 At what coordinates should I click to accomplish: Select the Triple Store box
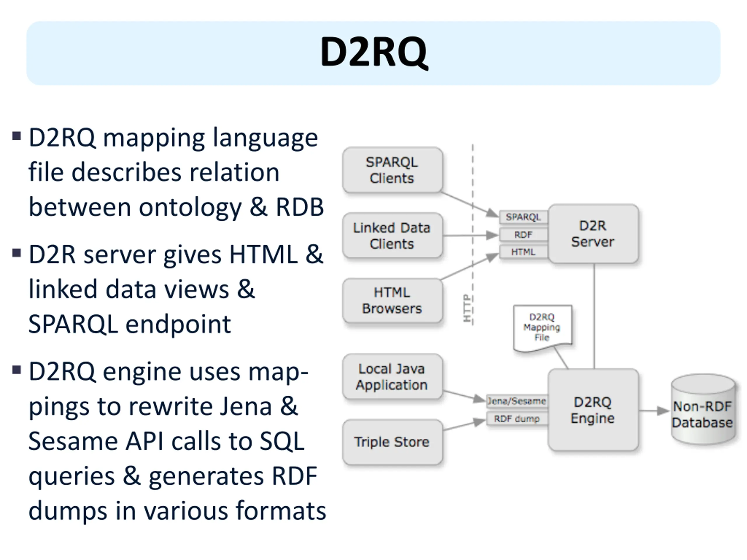[392, 442]
